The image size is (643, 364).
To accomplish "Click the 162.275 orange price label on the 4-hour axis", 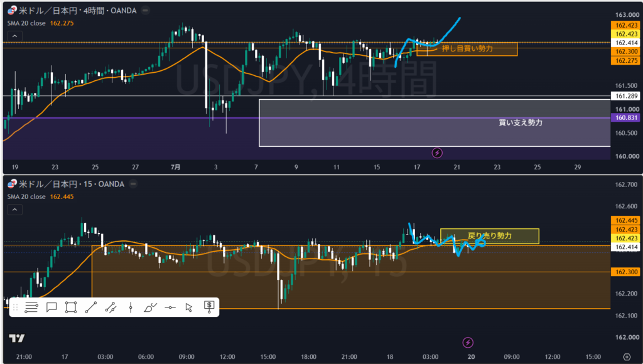I will 626,61.
